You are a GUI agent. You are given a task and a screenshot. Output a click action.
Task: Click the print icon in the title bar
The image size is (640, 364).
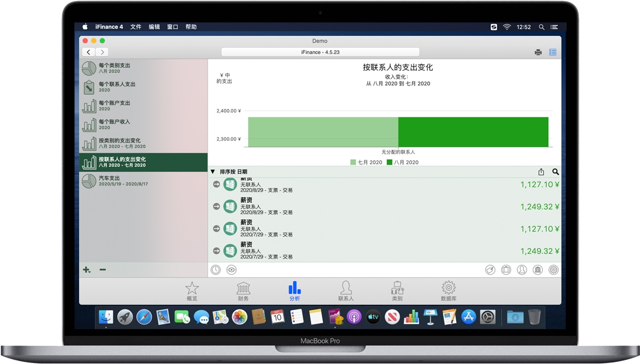coord(538,52)
